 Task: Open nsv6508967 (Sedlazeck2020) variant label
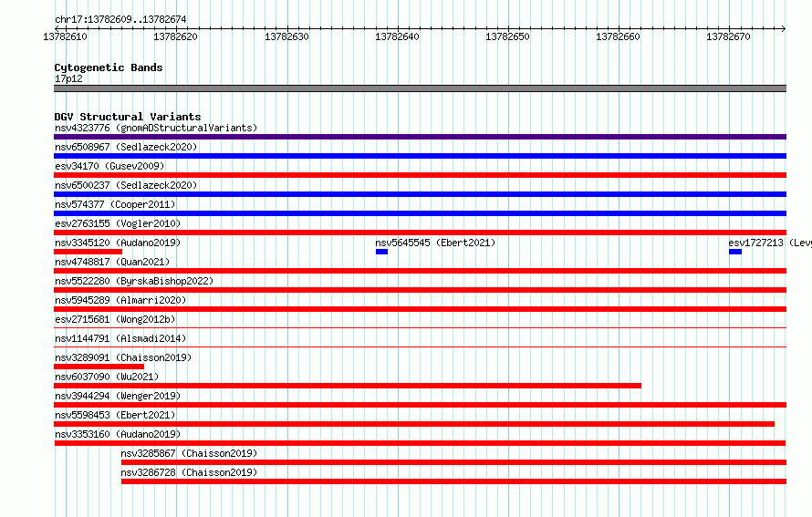coord(126,147)
